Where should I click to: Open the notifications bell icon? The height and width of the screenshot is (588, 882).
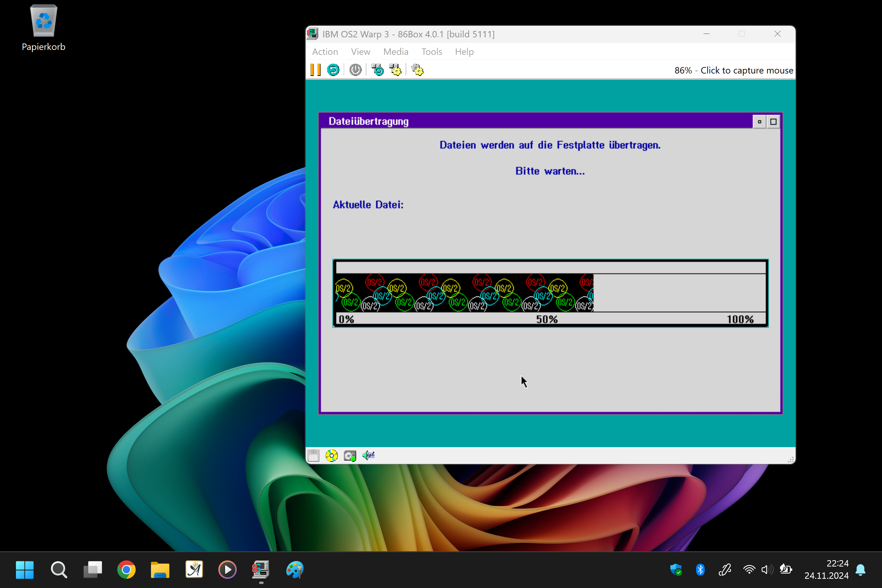click(x=861, y=570)
